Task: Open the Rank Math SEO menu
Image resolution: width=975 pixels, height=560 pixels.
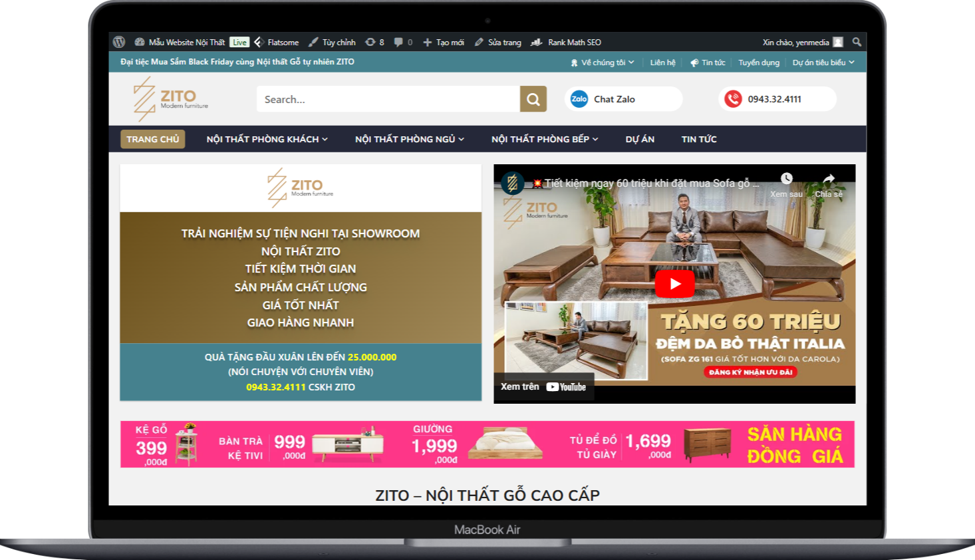Action: tap(566, 42)
